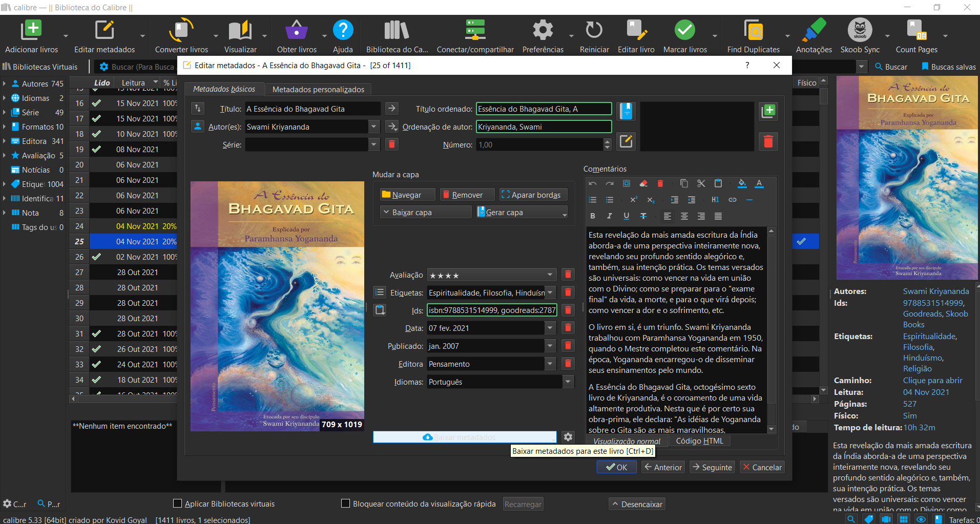
Task: Open the Publicado date dropdown
Action: (550, 346)
